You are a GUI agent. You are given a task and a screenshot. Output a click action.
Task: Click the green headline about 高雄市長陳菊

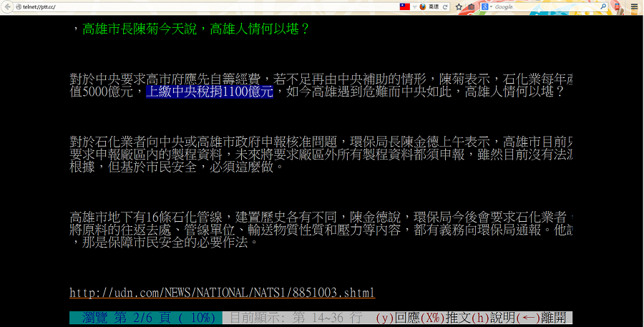[x=196, y=29]
